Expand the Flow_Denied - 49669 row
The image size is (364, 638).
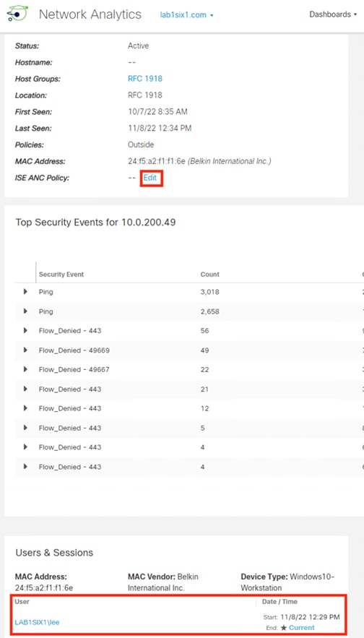click(25, 350)
